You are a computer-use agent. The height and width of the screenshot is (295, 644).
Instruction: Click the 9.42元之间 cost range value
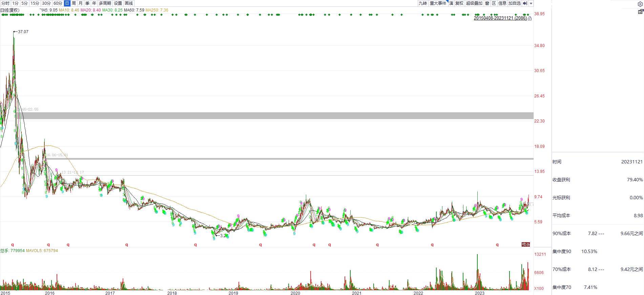coord(631,269)
